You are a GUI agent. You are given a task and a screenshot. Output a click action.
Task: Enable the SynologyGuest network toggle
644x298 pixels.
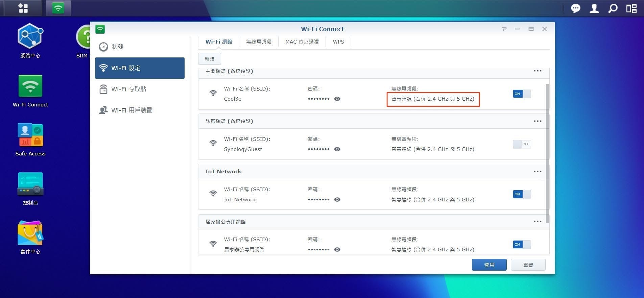click(x=522, y=144)
